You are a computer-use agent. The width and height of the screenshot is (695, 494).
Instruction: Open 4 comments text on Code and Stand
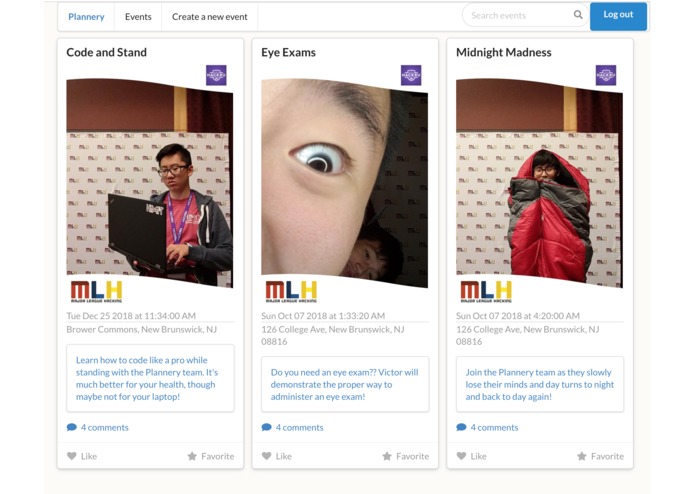(105, 428)
